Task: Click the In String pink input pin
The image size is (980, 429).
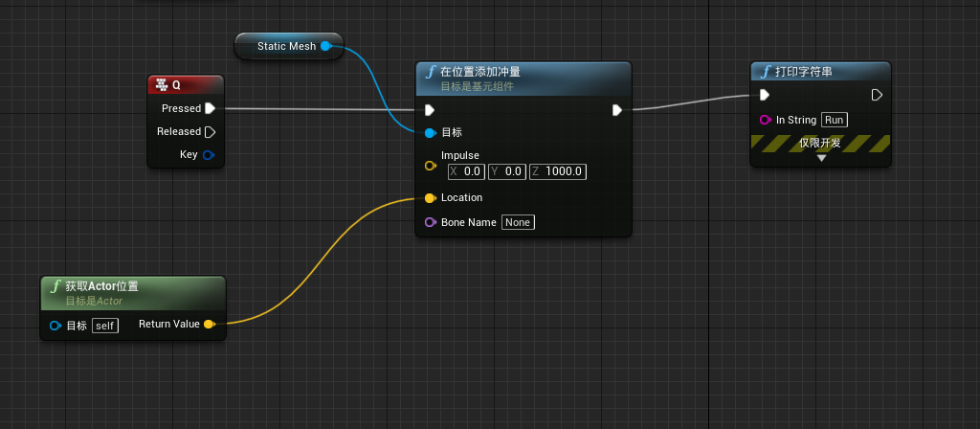Action: click(765, 120)
